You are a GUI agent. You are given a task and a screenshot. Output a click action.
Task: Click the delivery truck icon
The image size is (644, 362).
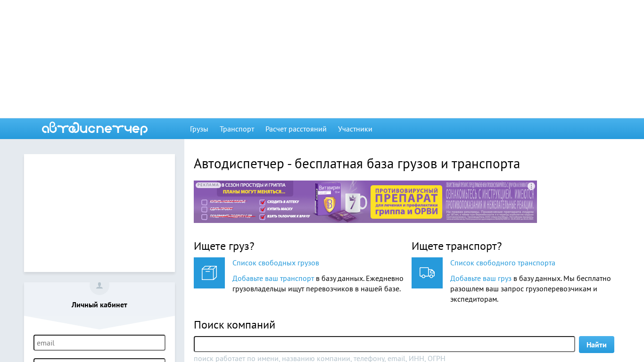(427, 273)
